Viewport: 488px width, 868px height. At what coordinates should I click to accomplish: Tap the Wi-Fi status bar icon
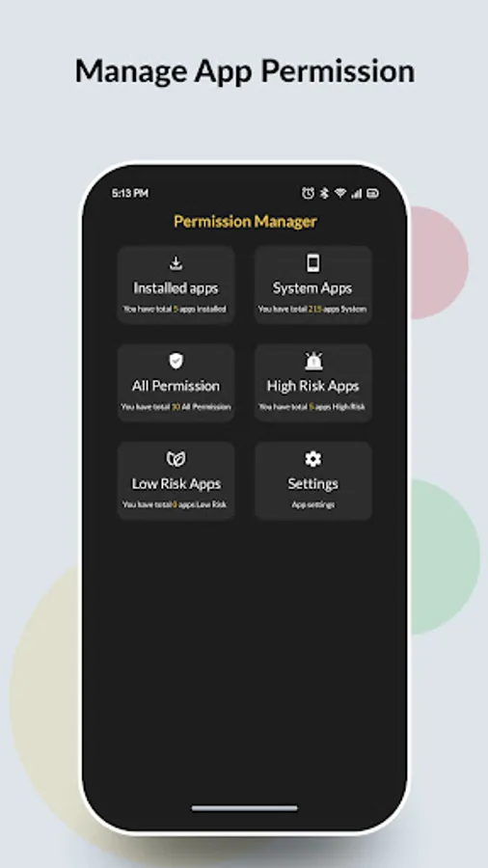[340, 193]
